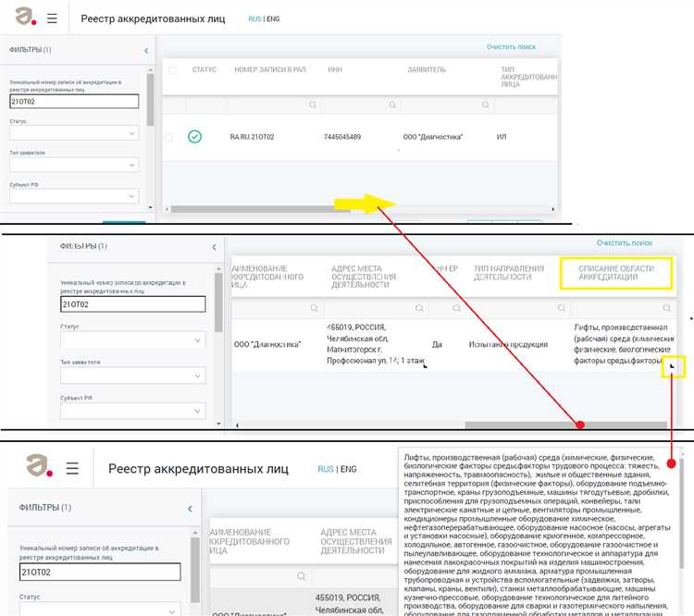Click the green status checkmark for RA.RU.21OT02
The image size is (694, 616).
194,137
